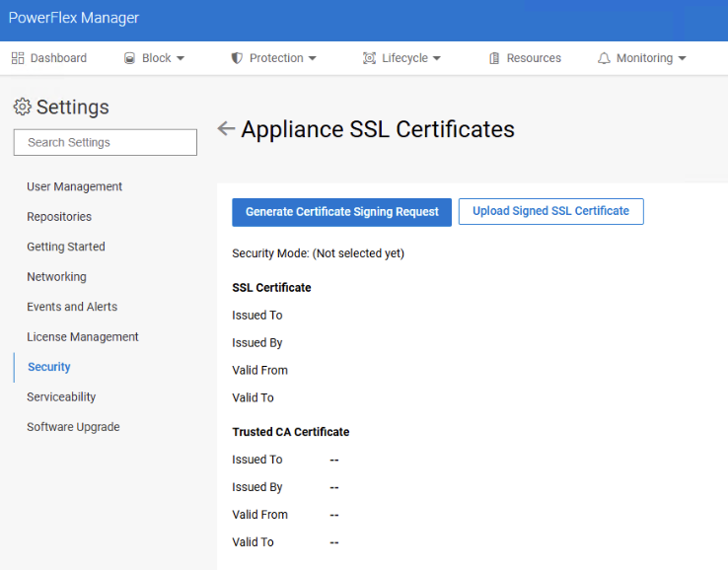Image resolution: width=728 pixels, height=570 pixels.
Task: Click the Search Settings input field
Action: click(x=106, y=142)
